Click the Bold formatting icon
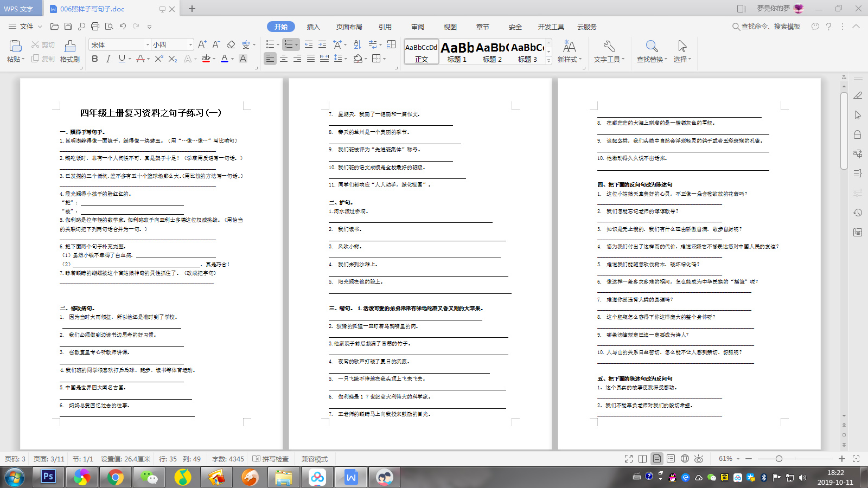 pyautogui.click(x=95, y=59)
